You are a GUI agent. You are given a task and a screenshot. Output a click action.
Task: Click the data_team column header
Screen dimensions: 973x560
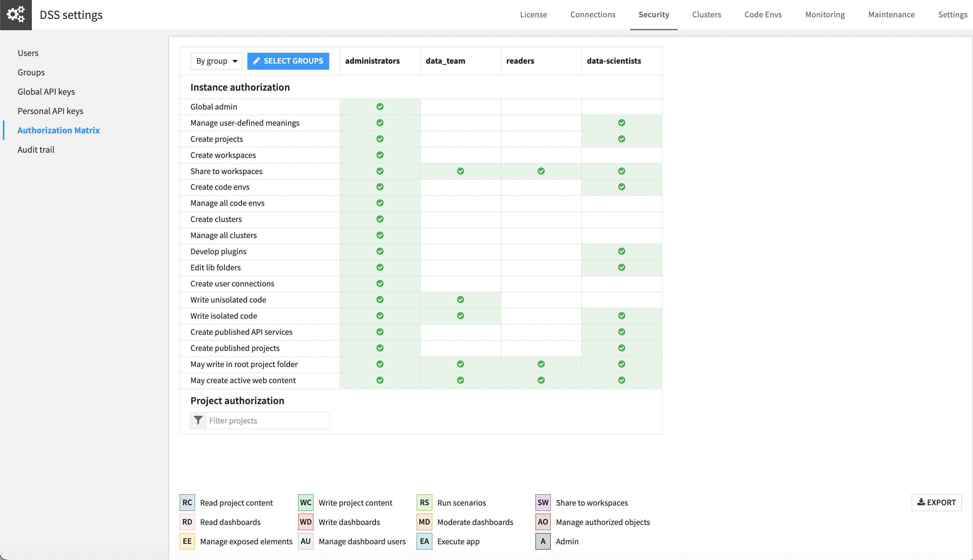(445, 61)
